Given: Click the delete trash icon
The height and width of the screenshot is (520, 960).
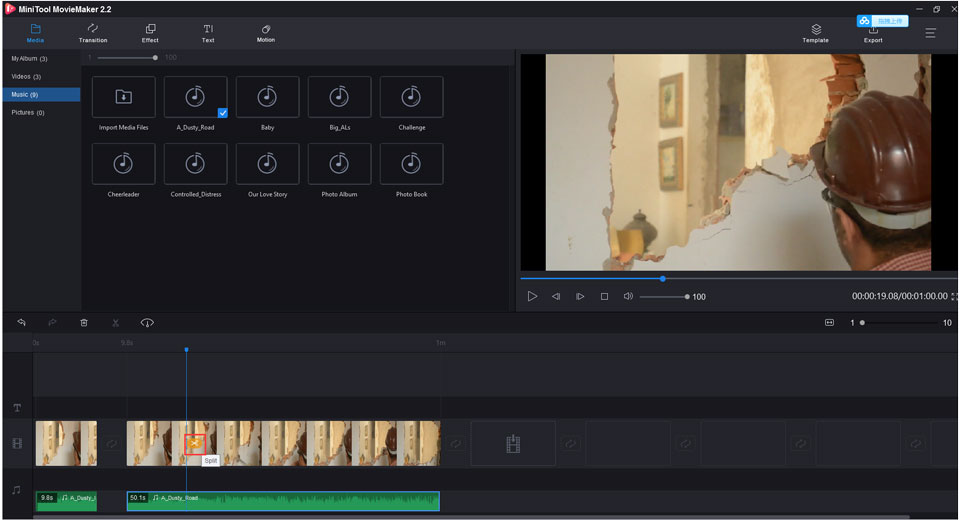Looking at the screenshot, I should click(84, 323).
